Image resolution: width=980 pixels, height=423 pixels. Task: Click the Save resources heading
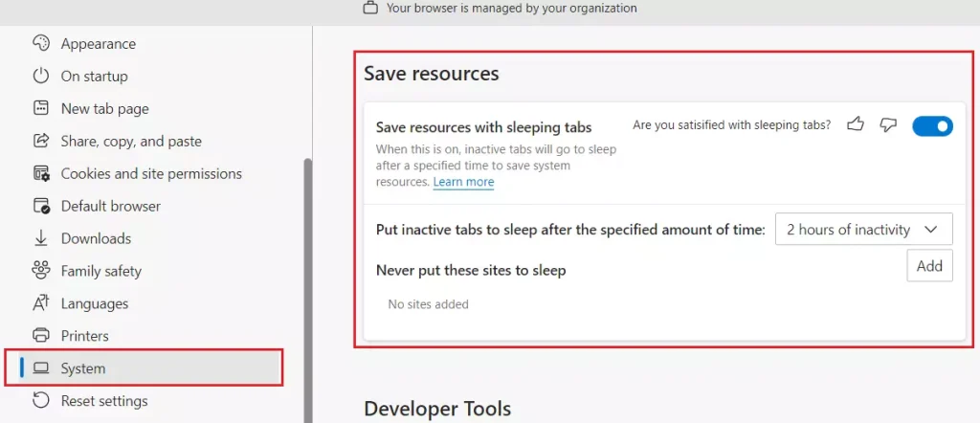[x=432, y=74]
